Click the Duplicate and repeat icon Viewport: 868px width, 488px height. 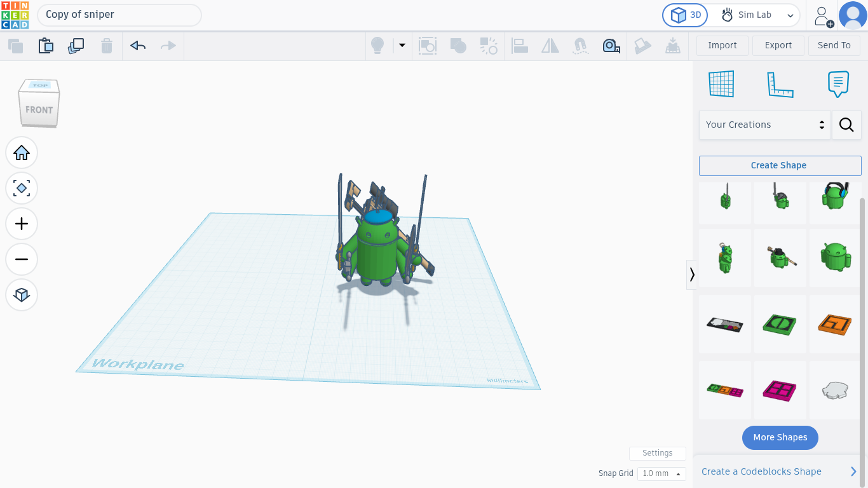click(76, 46)
